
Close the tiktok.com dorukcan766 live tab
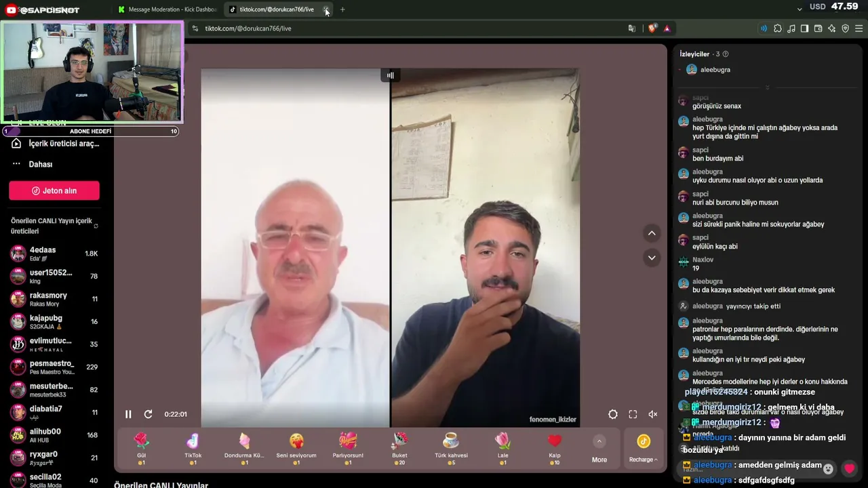coord(326,9)
